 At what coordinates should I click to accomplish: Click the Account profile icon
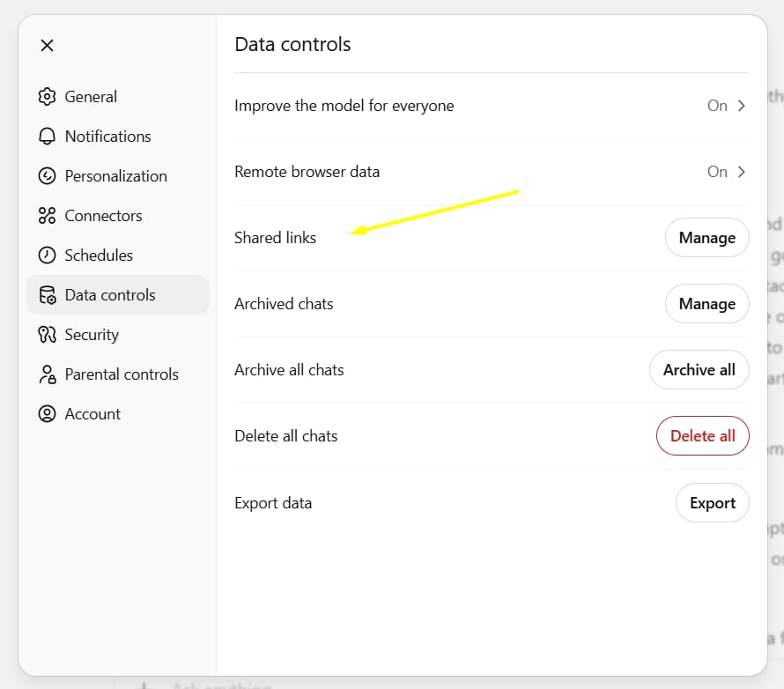[x=47, y=414]
